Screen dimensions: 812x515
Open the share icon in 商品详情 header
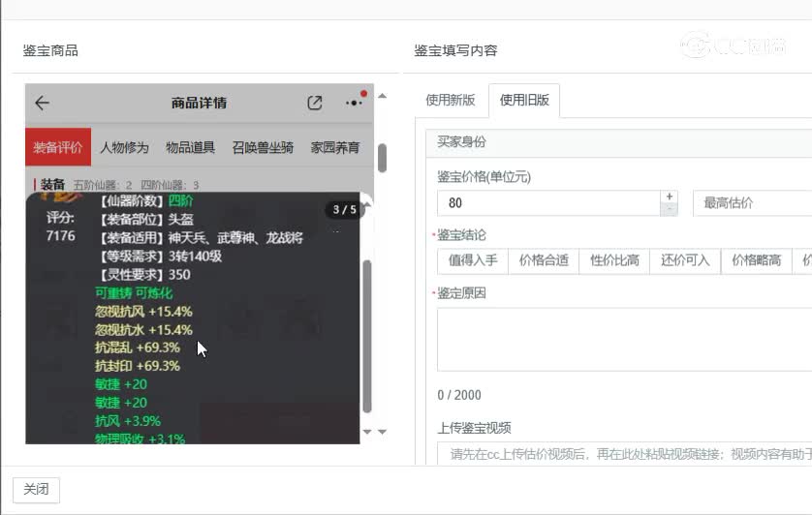314,103
